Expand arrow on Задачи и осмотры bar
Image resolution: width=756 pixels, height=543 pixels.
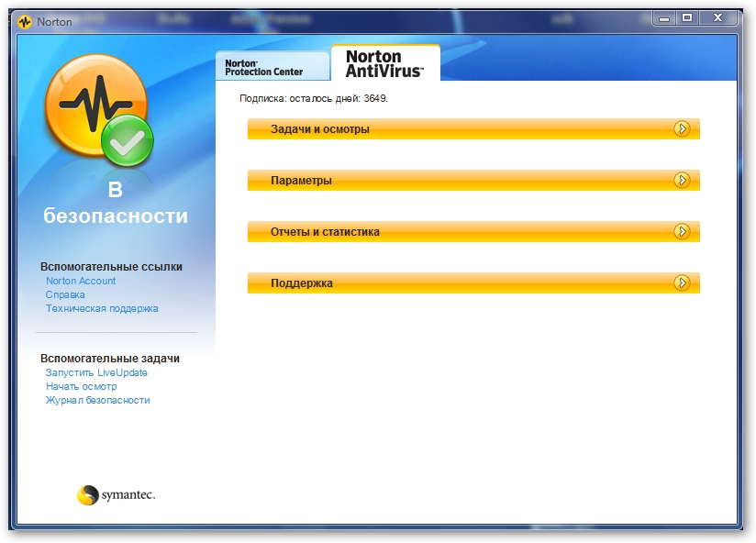pyautogui.click(x=682, y=128)
